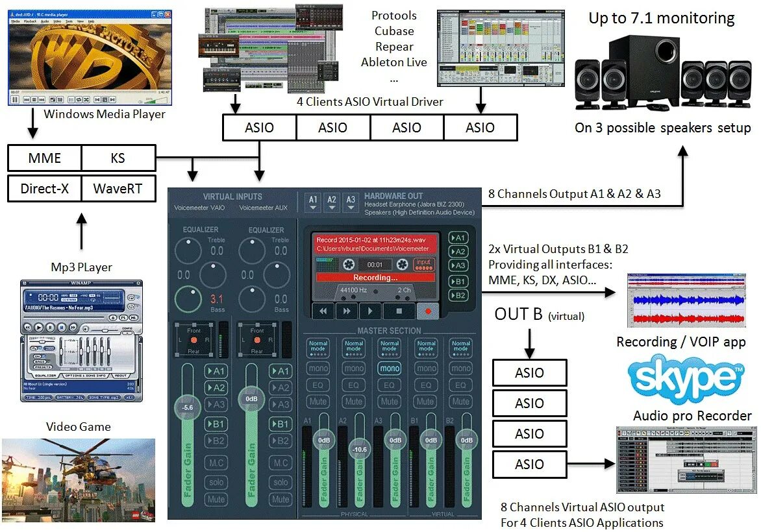Enable solo on the Voicemeeter VAIO strip
761x532 pixels.
pos(216,482)
